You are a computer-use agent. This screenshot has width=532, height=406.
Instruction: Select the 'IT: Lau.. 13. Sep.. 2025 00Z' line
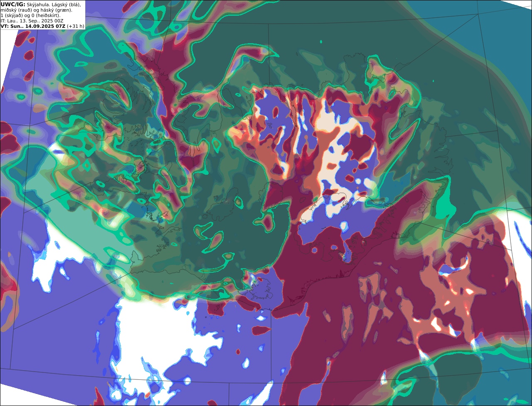[x=32, y=21]
